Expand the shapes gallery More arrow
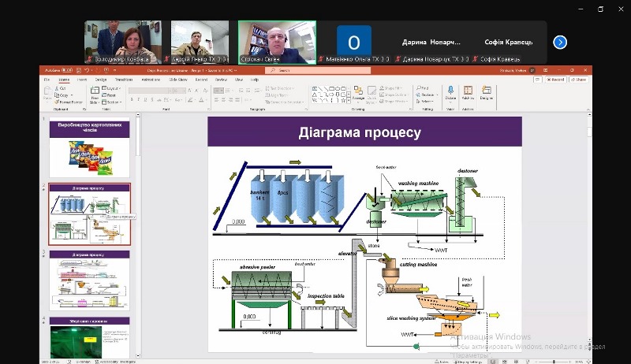Image resolution: width=631 pixels, height=364 pixels. [349, 101]
